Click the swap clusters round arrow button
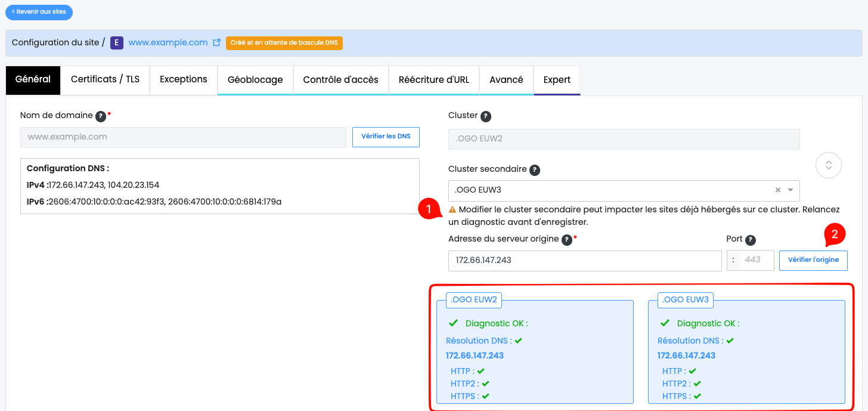868x411 pixels. click(x=828, y=165)
